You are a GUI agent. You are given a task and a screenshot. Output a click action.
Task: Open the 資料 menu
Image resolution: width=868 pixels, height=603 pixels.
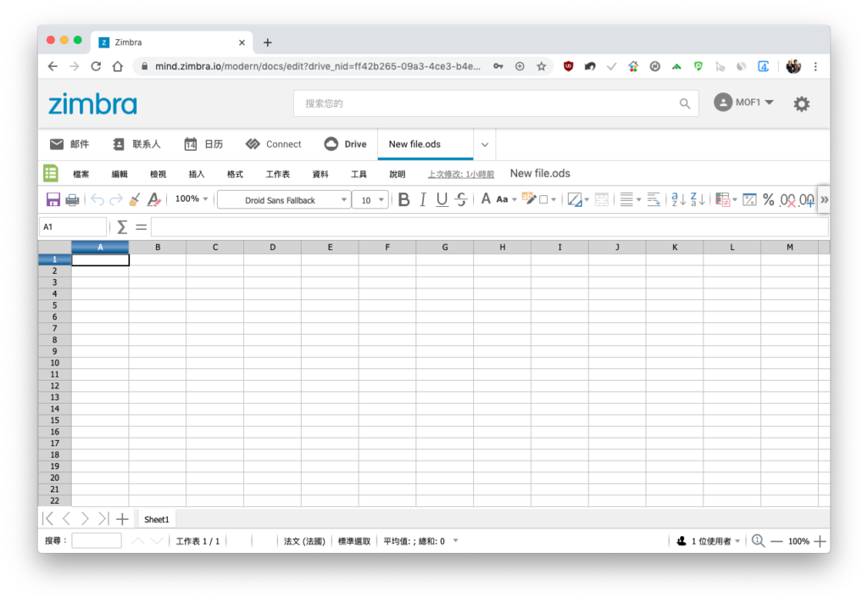pos(320,174)
